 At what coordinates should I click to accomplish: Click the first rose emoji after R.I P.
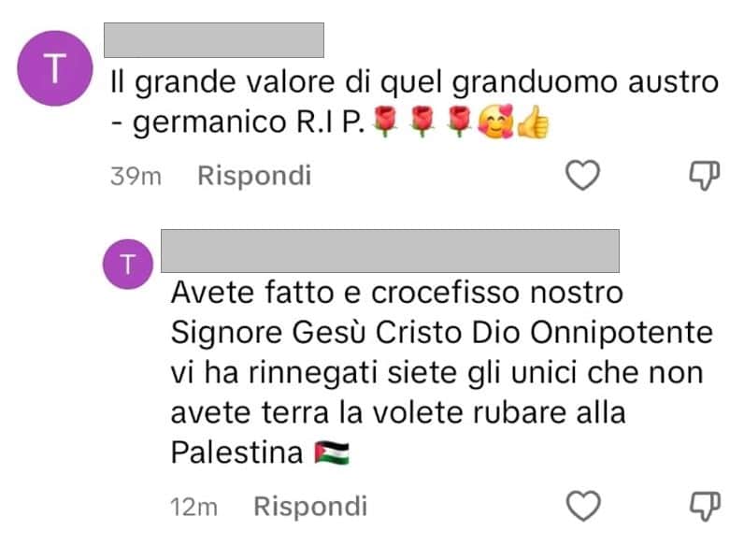pos(385,122)
